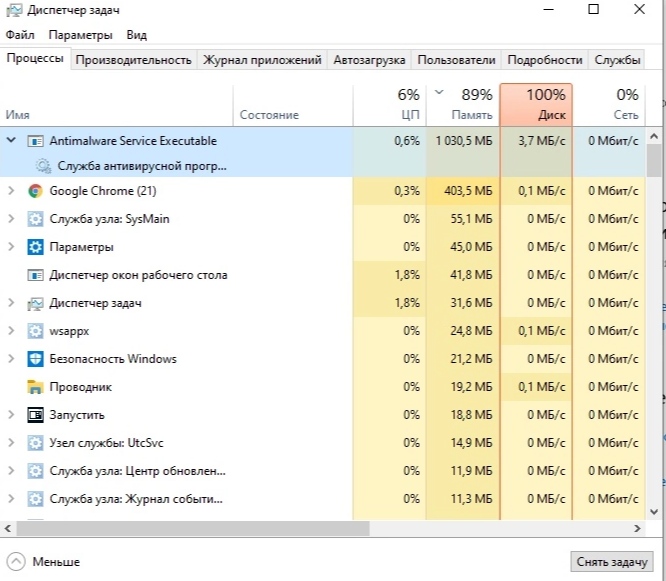This screenshot has width=666, height=581.
Task: Click Меньше to show fewer details
Action: pos(44,562)
